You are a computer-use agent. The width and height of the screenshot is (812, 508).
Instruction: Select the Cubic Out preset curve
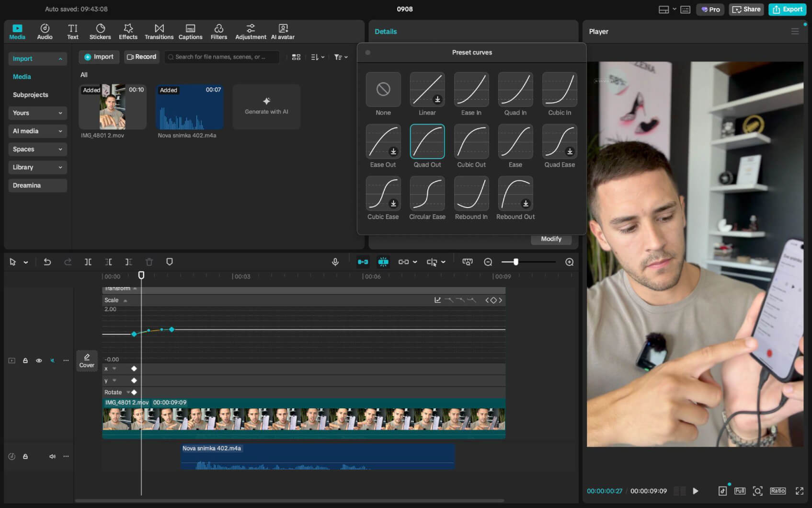pyautogui.click(x=471, y=141)
